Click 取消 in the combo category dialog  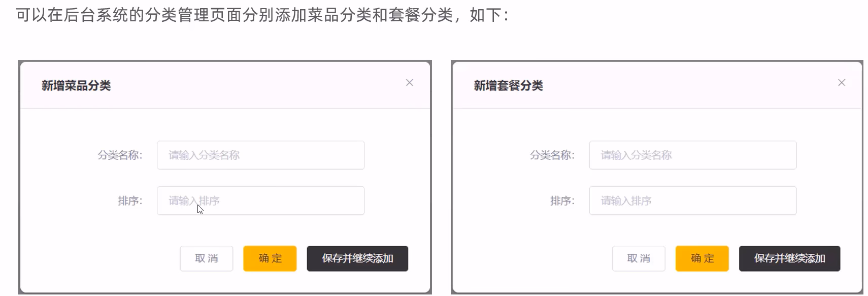[x=639, y=258]
